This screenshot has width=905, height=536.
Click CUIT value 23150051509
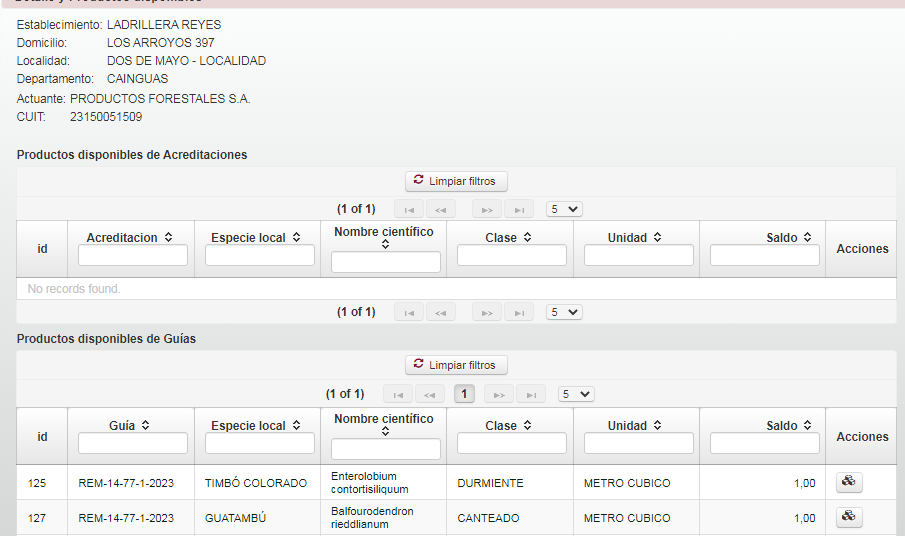(x=106, y=117)
